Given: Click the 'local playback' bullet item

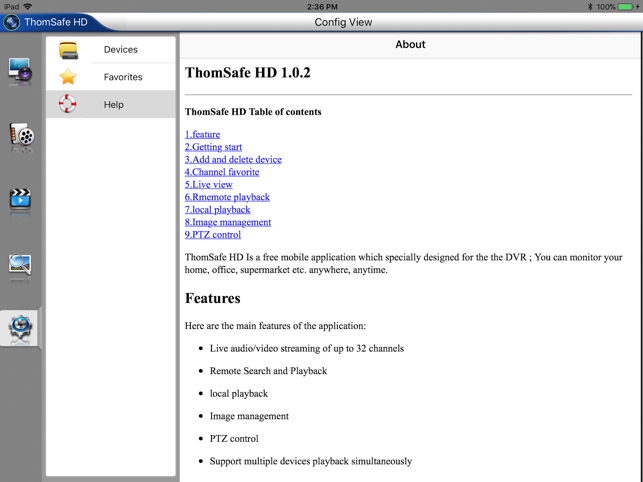Looking at the screenshot, I should coord(239,394).
